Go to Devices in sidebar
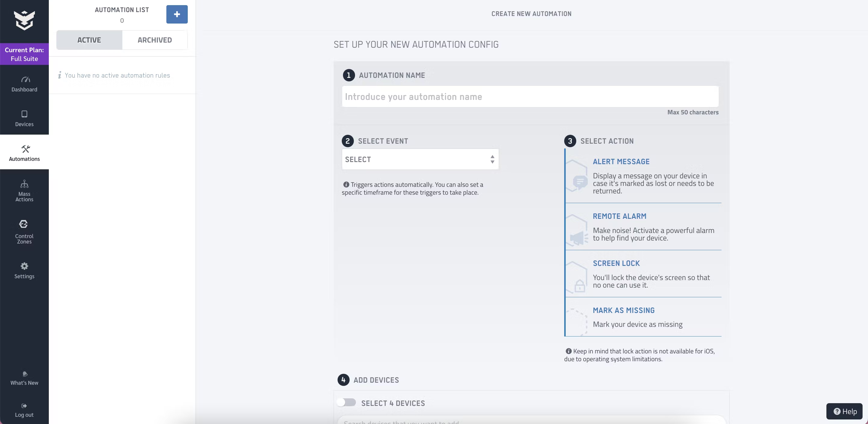The width and height of the screenshot is (868, 424). tap(24, 118)
